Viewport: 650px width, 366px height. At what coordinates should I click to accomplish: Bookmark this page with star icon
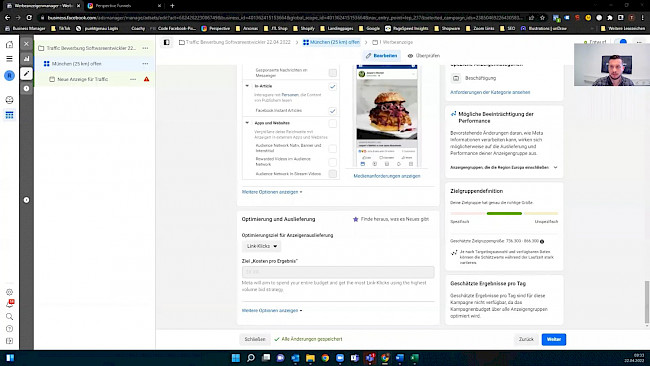(542, 18)
